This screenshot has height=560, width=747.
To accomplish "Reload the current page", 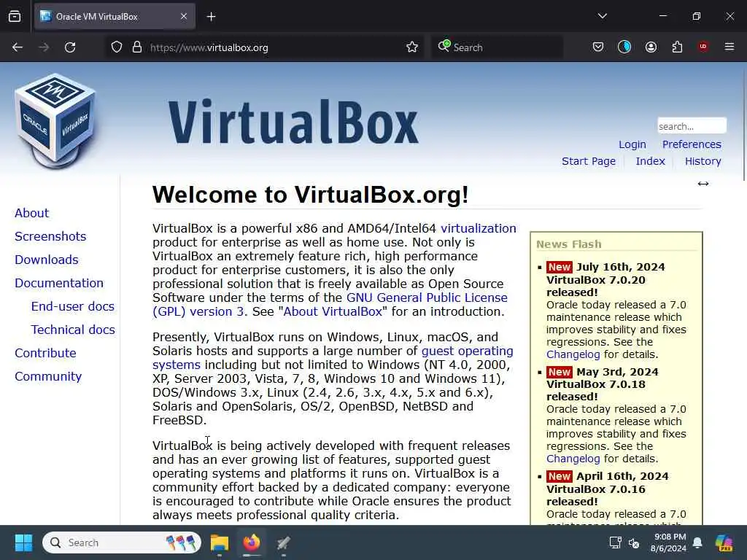I will [x=70, y=47].
